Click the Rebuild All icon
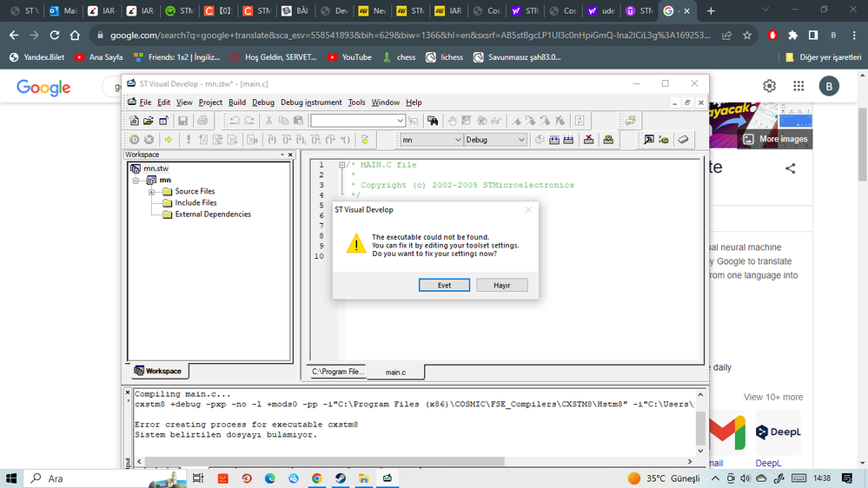The image size is (868, 488). tap(568, 140)
